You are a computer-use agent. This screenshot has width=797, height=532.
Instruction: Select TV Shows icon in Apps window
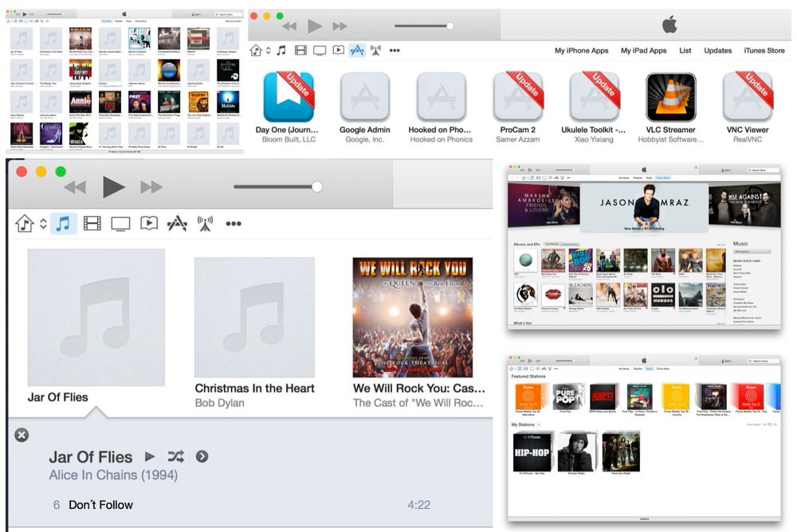click(x=320, y=50)
